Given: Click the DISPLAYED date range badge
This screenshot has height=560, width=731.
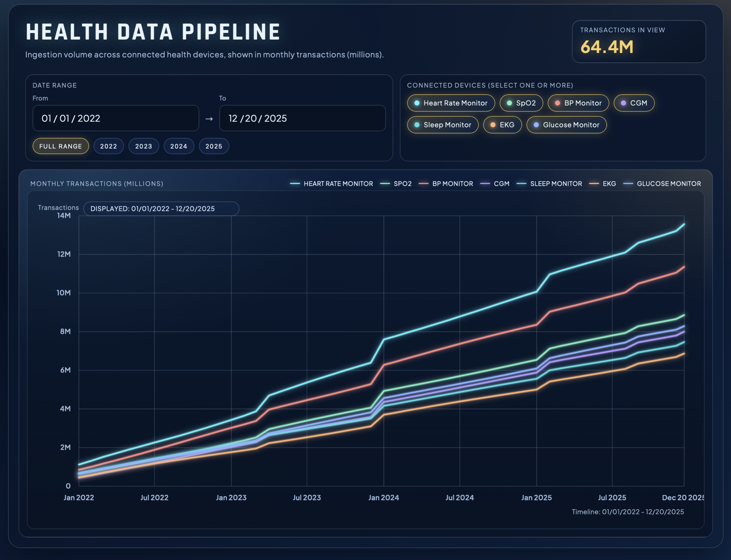Looking at the screenshot, I should tap(161, 209).
